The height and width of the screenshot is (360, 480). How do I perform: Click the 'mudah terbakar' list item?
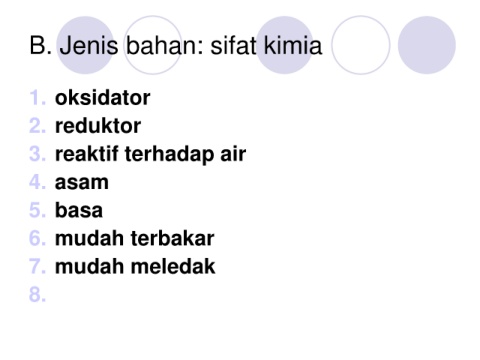tap(134, 238)
